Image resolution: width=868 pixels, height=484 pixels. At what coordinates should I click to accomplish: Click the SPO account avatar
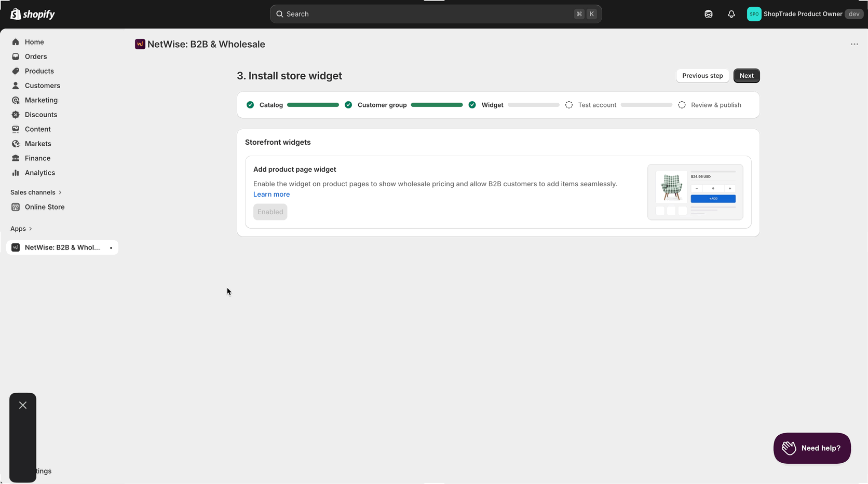[754, 14]
